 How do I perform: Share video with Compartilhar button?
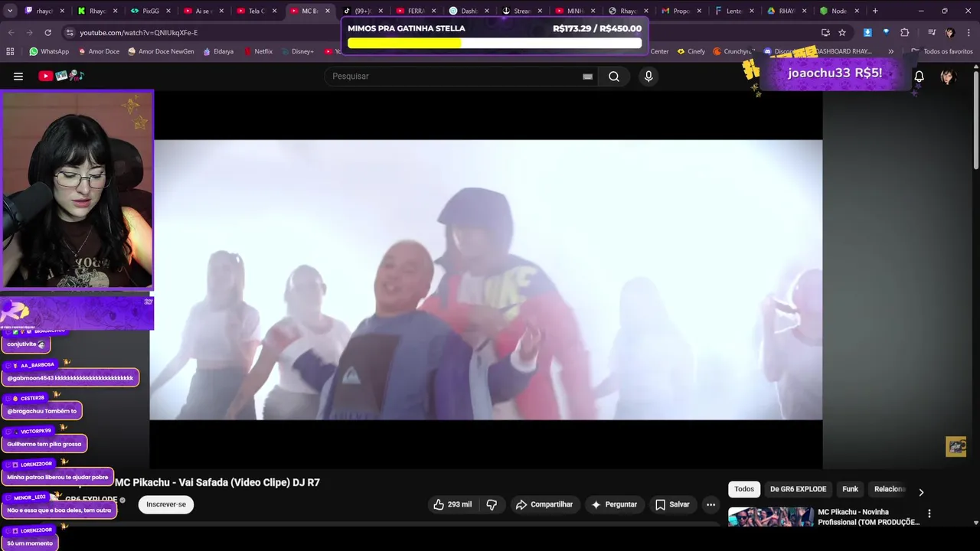tap(544, 504)
